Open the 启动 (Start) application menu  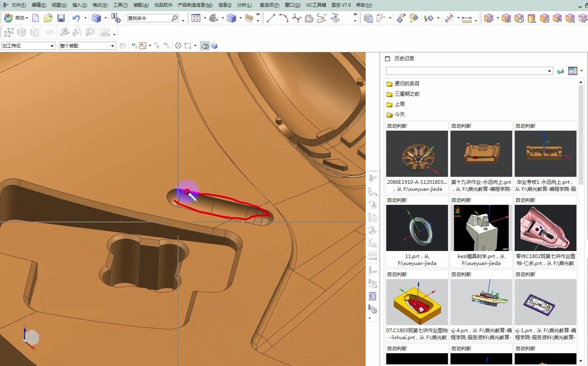[16, 18]
